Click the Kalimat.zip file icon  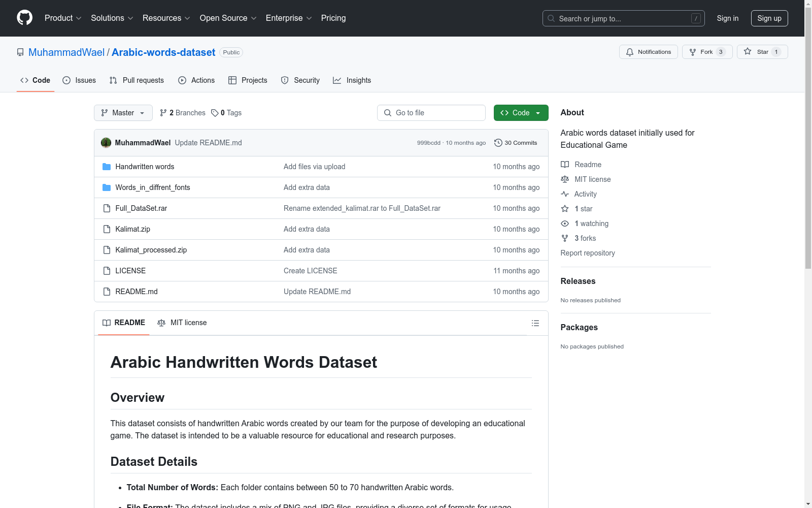pos(107,229)
